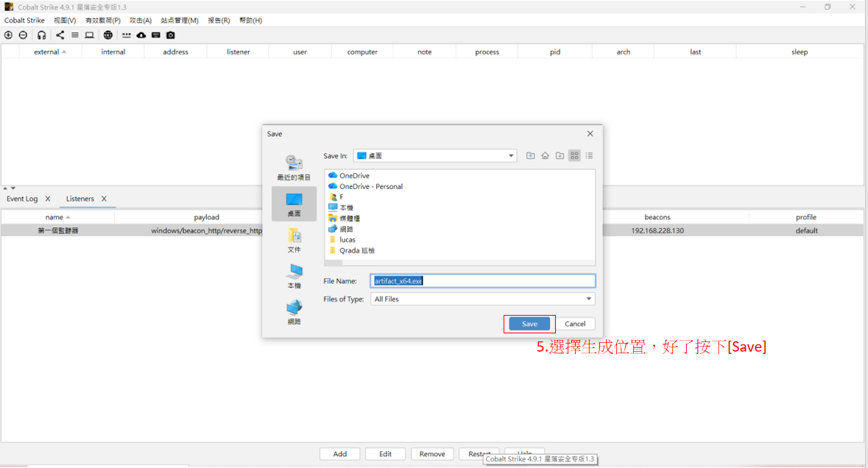This screenshot has height=468, width=868.
Task: Open the 有效载荷(P) menu
Action: click(102, 21)
